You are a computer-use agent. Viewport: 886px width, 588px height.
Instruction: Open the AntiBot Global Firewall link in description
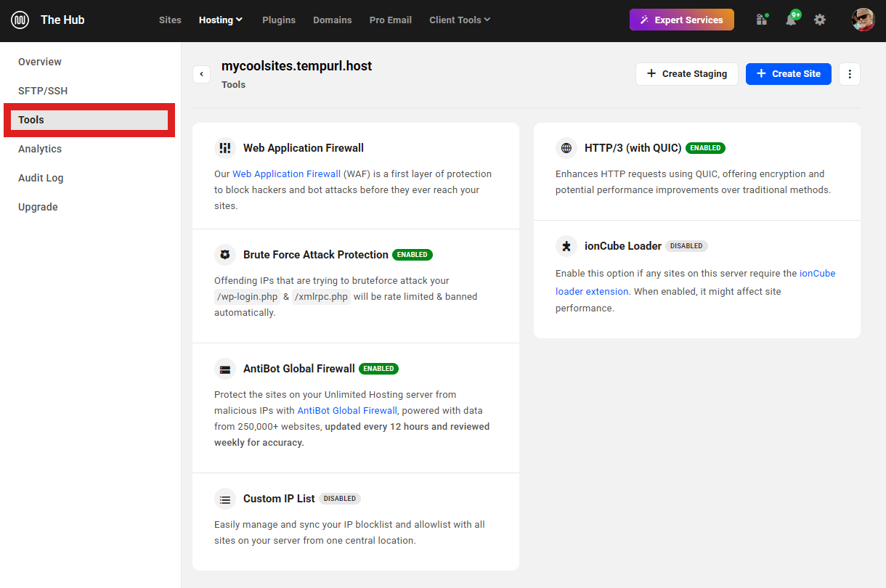(347, 411)
